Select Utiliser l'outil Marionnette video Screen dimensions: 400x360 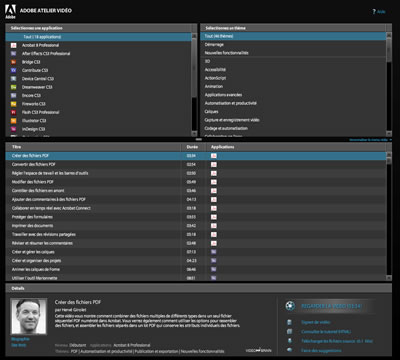196,278
